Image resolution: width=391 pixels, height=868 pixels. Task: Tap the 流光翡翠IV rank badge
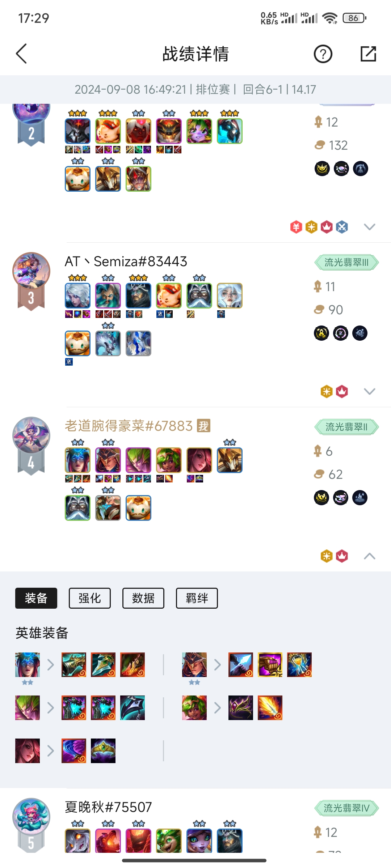coord(346,808)
